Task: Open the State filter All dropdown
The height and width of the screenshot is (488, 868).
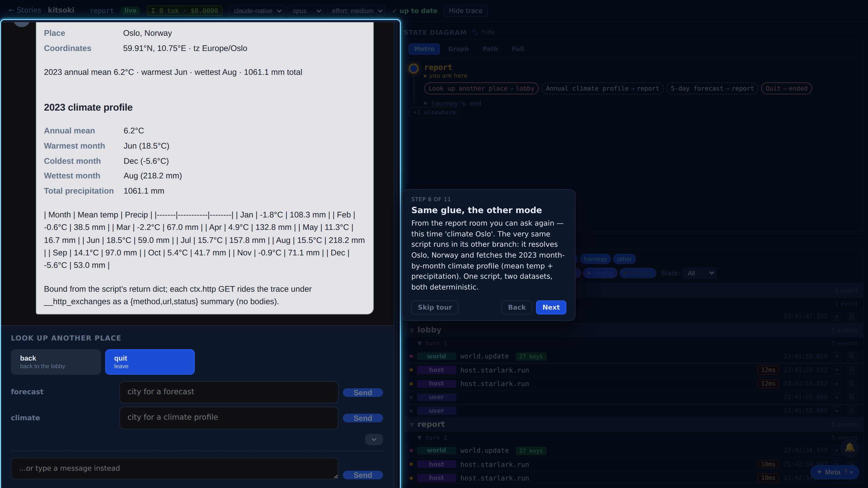Action: click(700, 273)
